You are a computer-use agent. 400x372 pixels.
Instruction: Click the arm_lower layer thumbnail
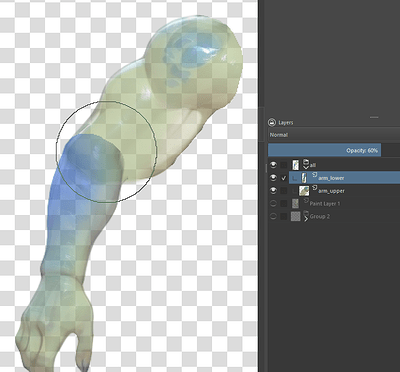click(x=304, y=178)
